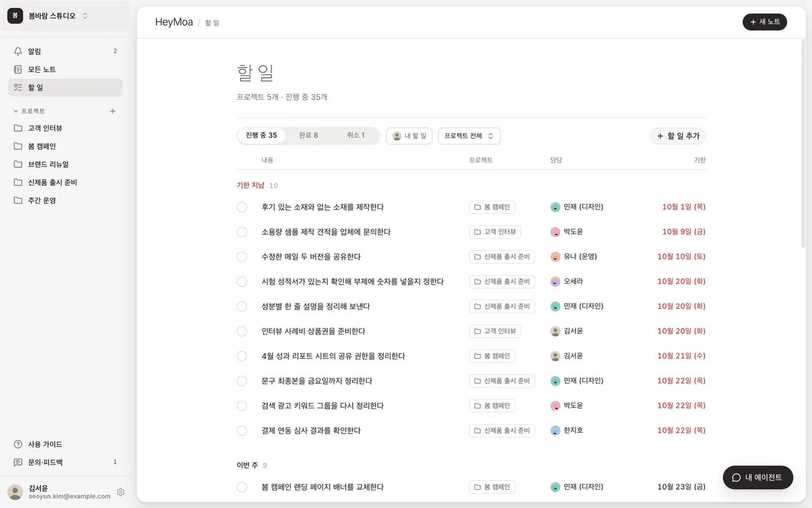
Task: Click due date 10월 23일 (금)
Action: coord(681,487)
